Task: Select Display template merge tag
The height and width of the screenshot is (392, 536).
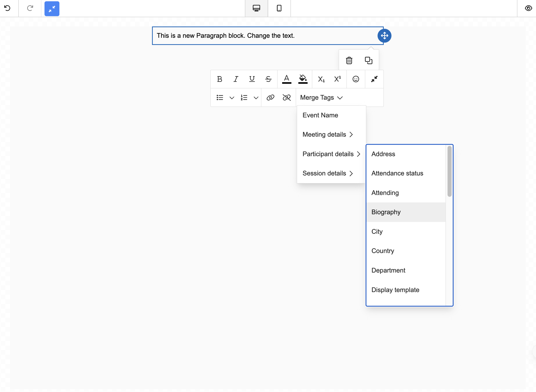Action: (406, 290)
